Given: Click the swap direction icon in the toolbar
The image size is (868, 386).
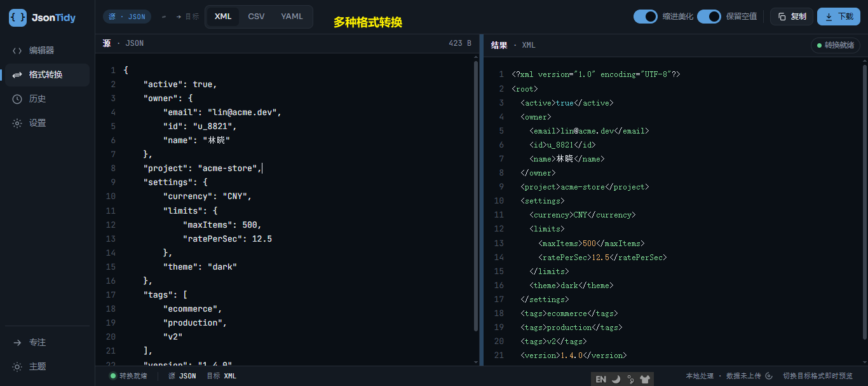Looking at the screenshot, I should tap(165, 17).
